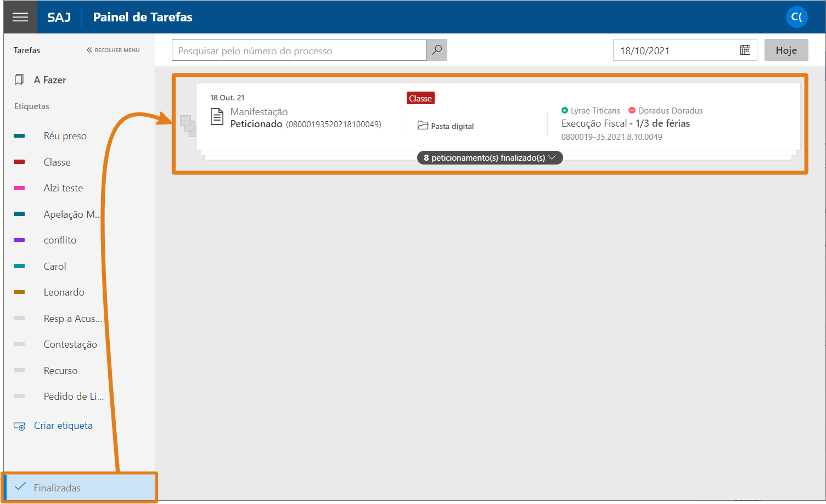Select the stacked tasks checkbox
826x504 pixels.
188,126
